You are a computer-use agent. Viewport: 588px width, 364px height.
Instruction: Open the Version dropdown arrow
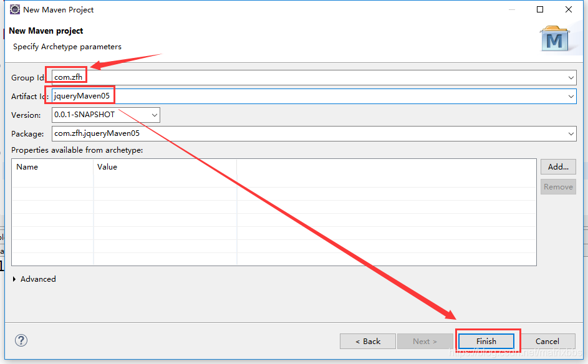pos(155,115)
